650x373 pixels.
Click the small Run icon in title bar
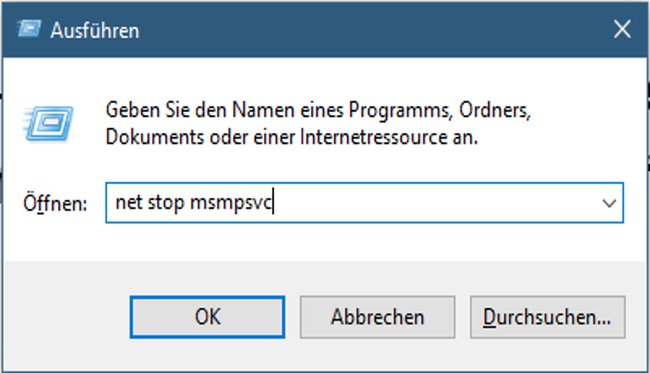click(29, 29)
